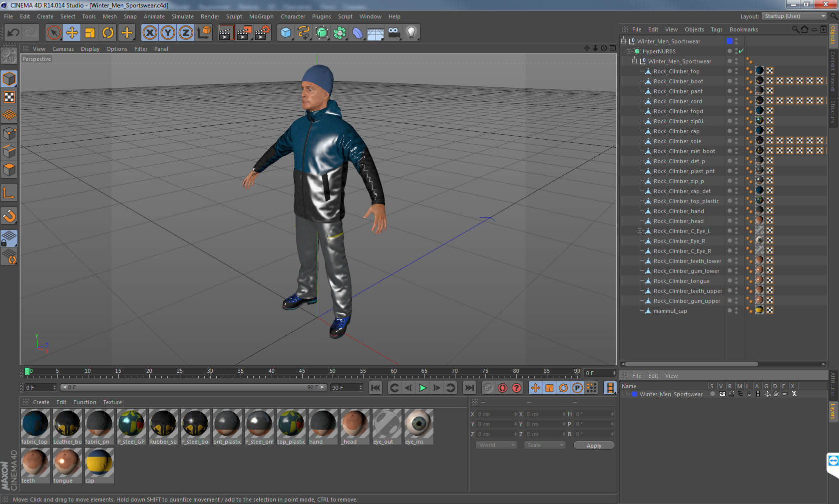This screenshot has width=839, height=504.
Task: Open the Character menu
Action: [x=293, y=16]
